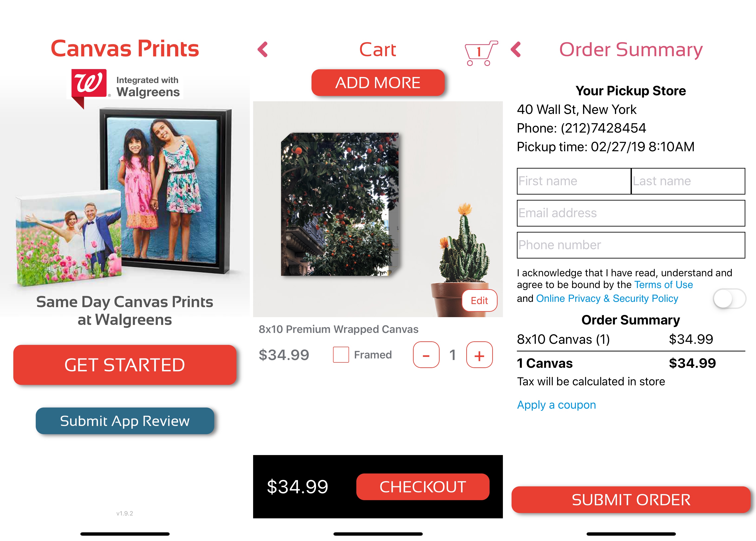Focus the Email address field
Screen dimensions: 756x541
coord(631,213)
